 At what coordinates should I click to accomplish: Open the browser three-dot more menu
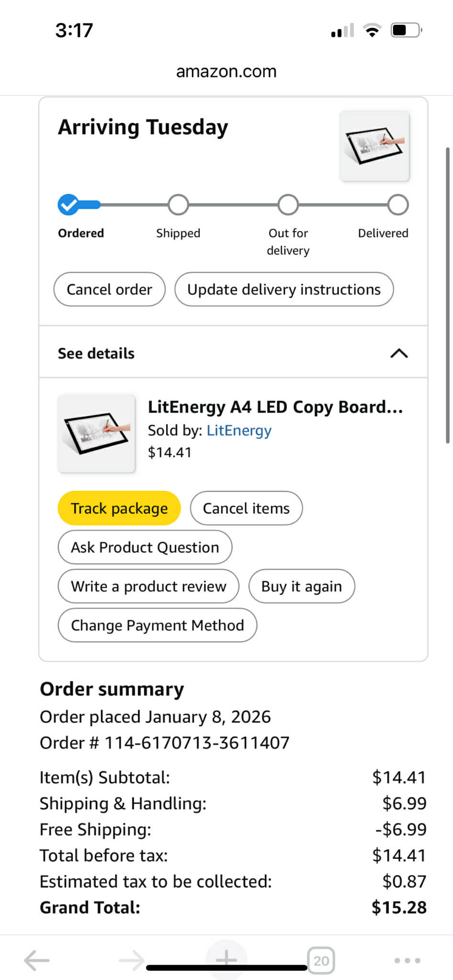pyautogui.click(x=407, y=960)
